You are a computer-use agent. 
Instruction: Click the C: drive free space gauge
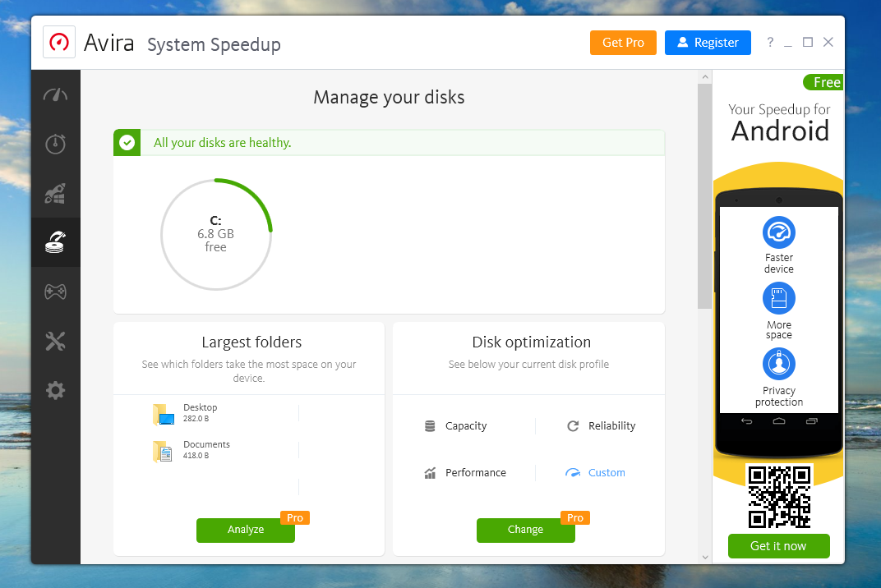click(216, 234)
